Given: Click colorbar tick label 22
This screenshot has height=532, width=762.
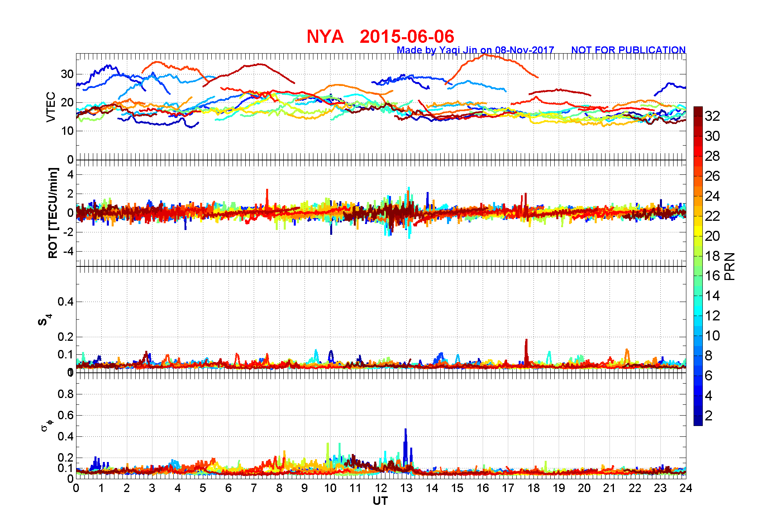Looking at the screenshot, I should 712,216.
